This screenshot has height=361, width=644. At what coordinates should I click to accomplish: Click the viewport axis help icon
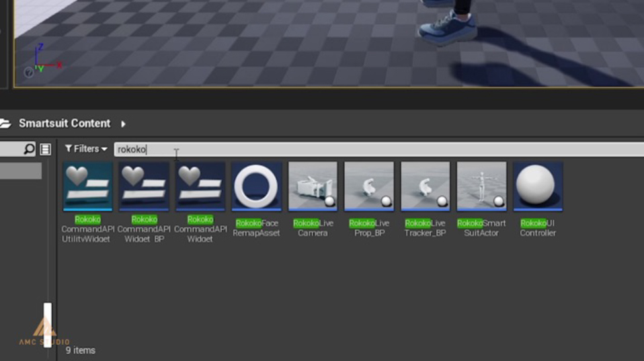click(x=28, y=73)
